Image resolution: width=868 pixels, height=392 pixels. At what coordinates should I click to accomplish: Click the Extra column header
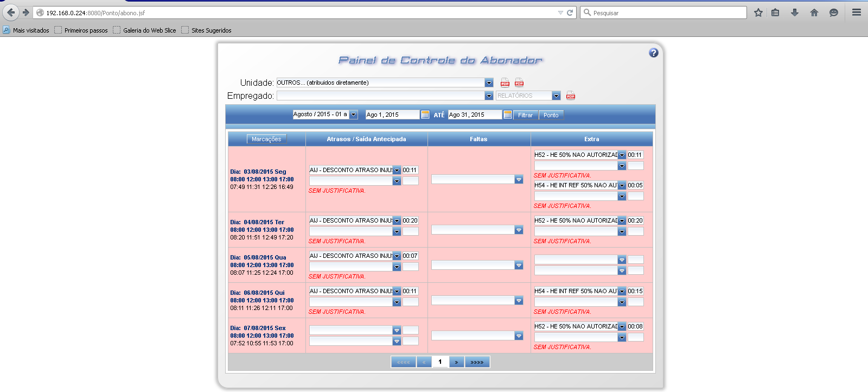point(591,139)
